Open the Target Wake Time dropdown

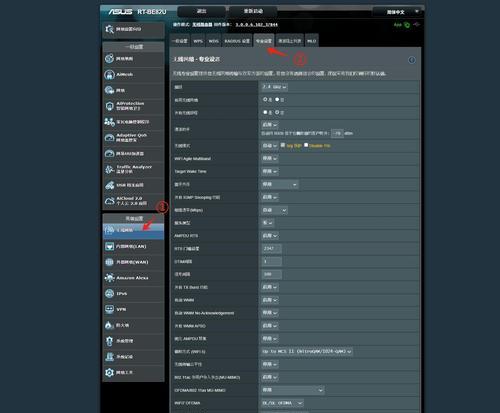click(270, 171)
